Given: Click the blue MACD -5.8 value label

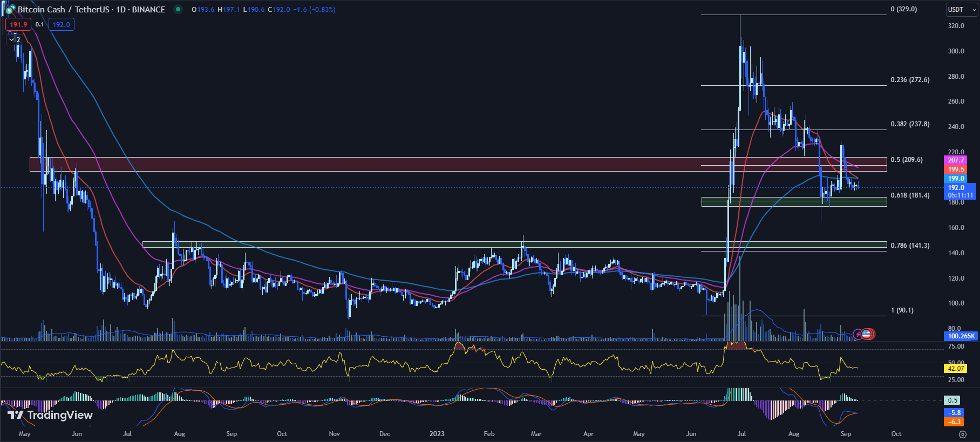Looking at the screenshot, I should [x=954, y=413].
